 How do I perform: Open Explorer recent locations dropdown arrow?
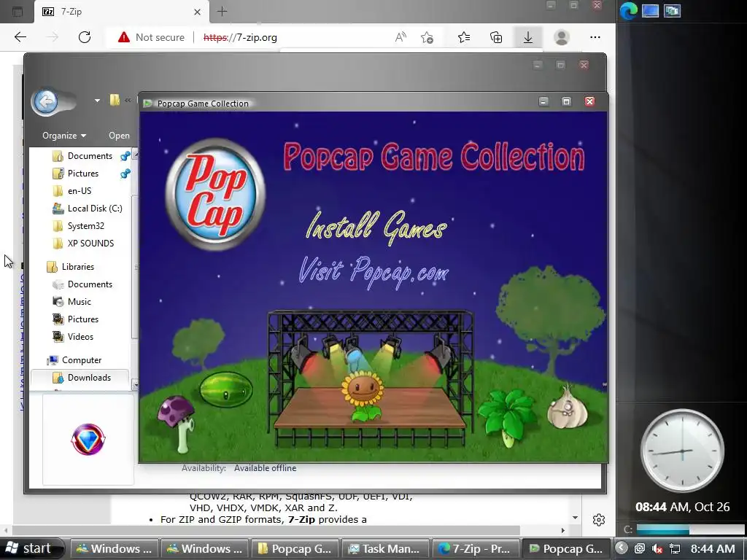(97, 101)
